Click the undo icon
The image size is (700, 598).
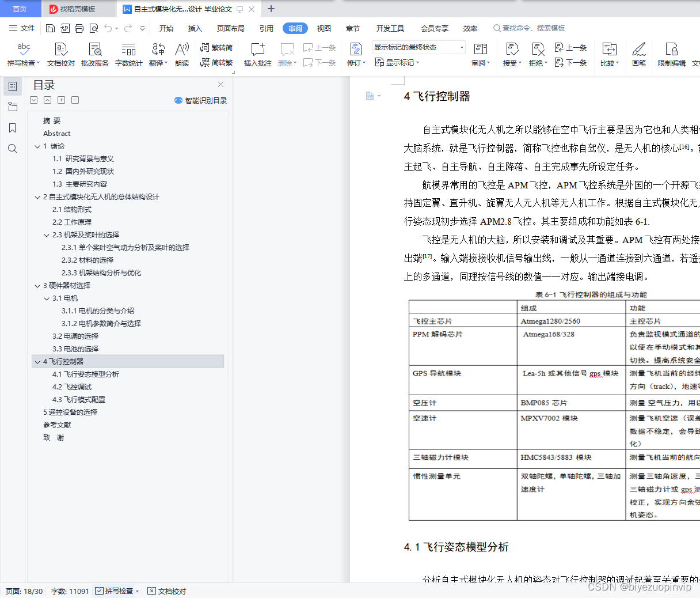(x=108, y=28)
